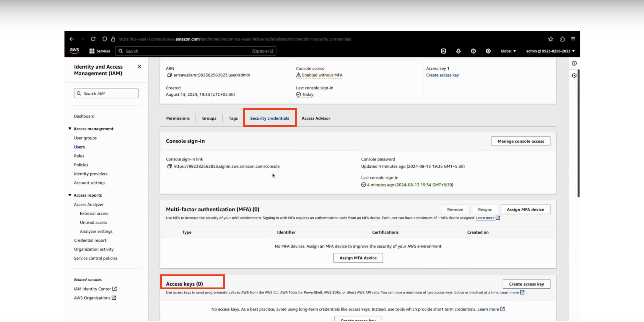Open Users in sidebar
The width and height of the screenshot is (644, 322).
(x=79, y=147)
